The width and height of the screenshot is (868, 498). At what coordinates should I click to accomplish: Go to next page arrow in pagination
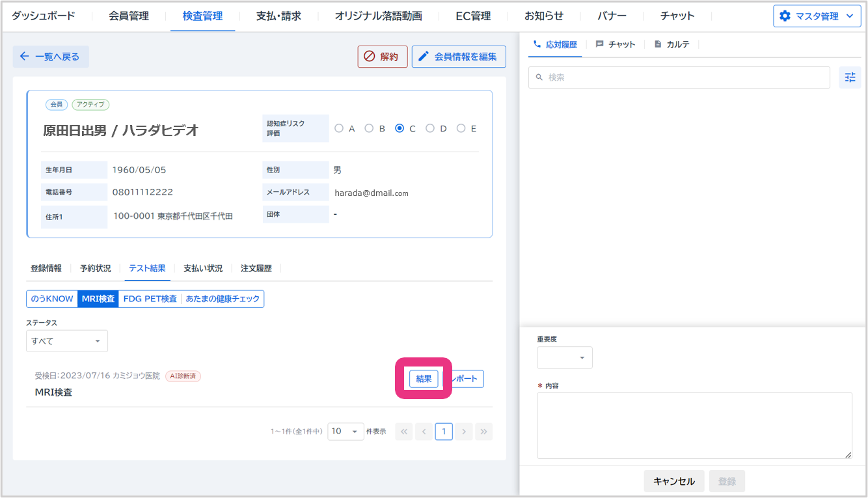(463, 432)
